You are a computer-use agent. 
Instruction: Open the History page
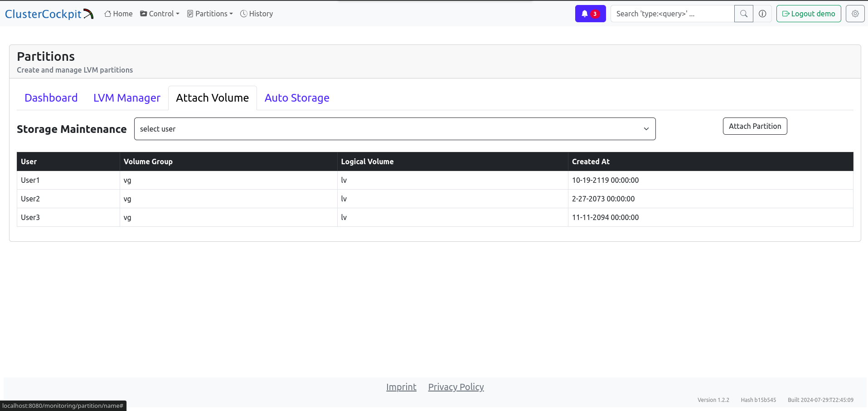pos(257,14)
